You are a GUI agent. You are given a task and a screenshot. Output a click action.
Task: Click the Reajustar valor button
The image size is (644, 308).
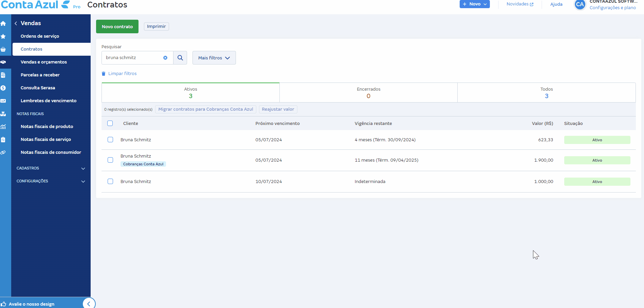(x=278, y=109)
